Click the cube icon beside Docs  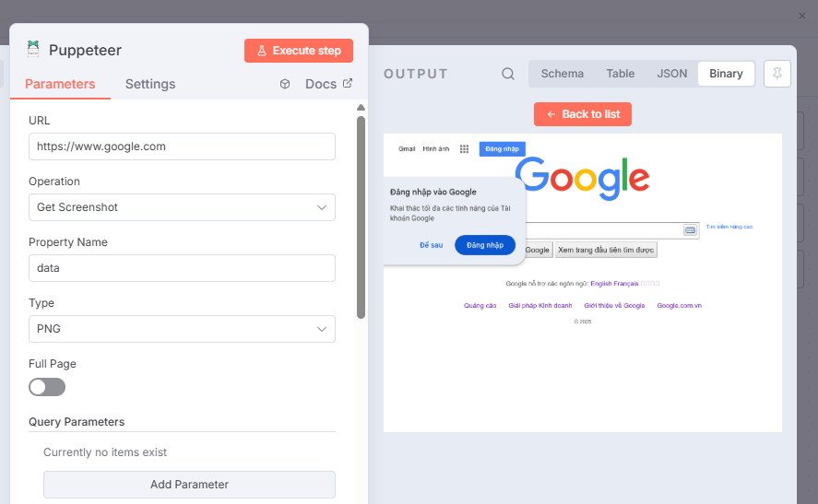(286, 84)
